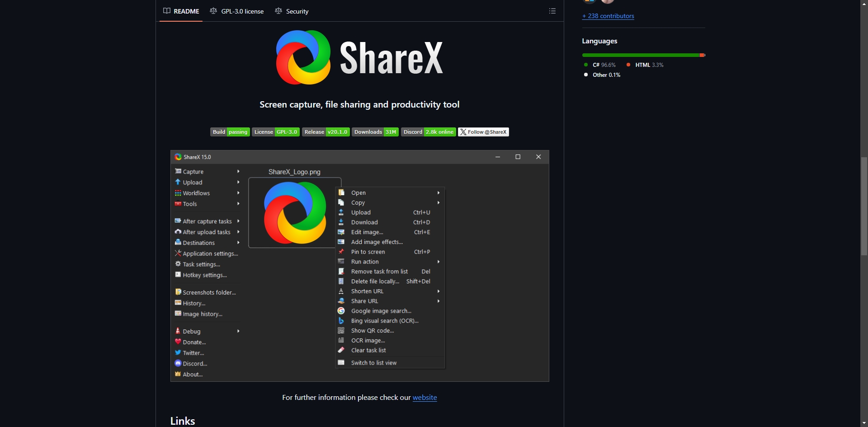This screenshot has width=868, height=427.
Task: Switch to the GPL-3.0 license tab
Action: click(237, 11)
